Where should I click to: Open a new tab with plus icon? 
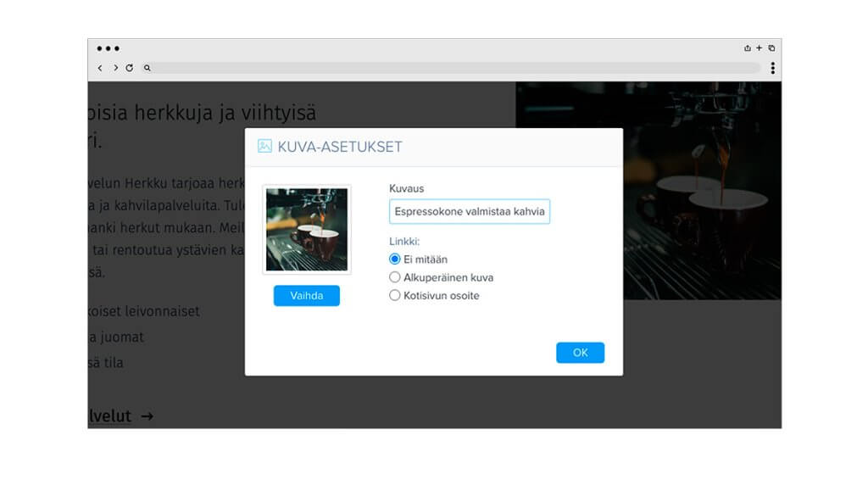pos(759,48)
